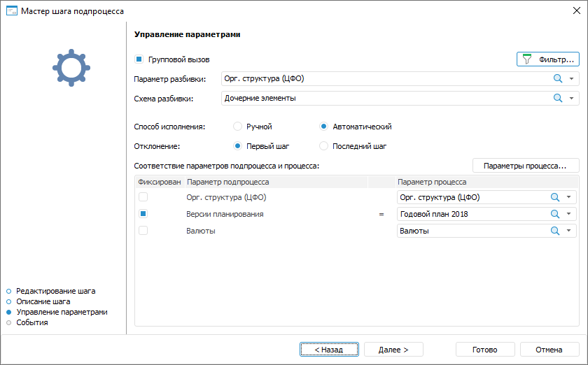The height and width of the screenshot is (365, 588).
Task: Check the fixed checkbox for Валюты
Action: pos(143,231)
